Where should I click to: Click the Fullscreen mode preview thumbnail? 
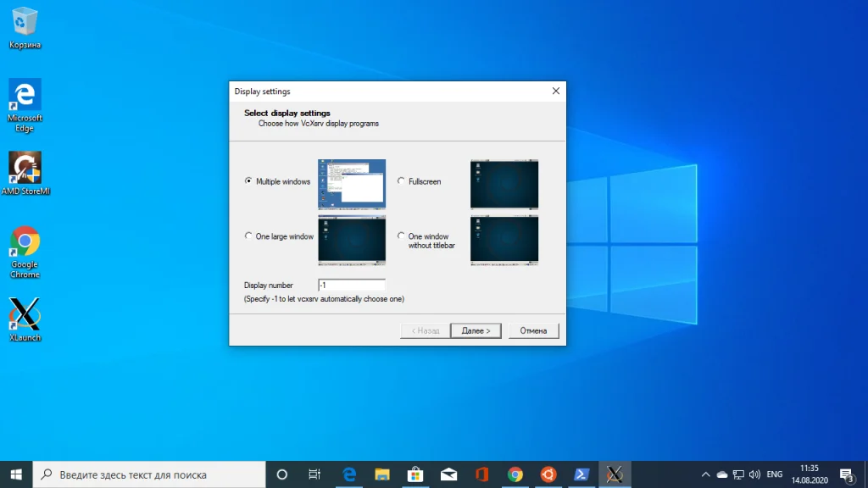coord(504,184)
